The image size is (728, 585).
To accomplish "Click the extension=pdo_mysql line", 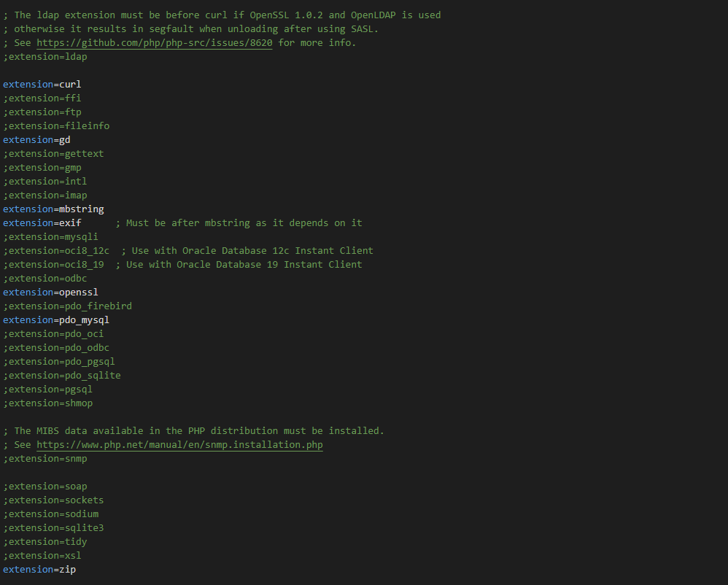I will tap(56, 320).
